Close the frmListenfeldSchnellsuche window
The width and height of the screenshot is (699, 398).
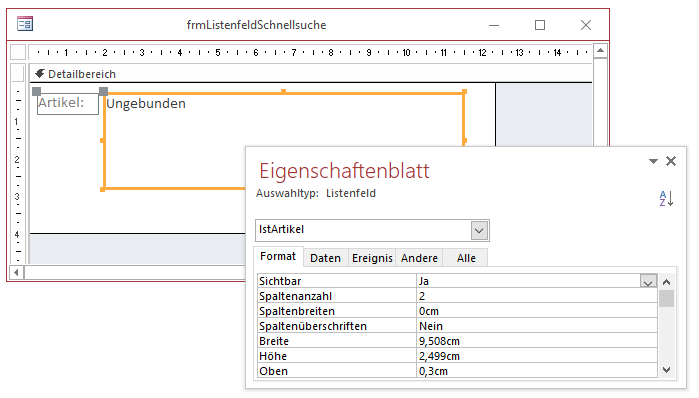pos(586,25)
